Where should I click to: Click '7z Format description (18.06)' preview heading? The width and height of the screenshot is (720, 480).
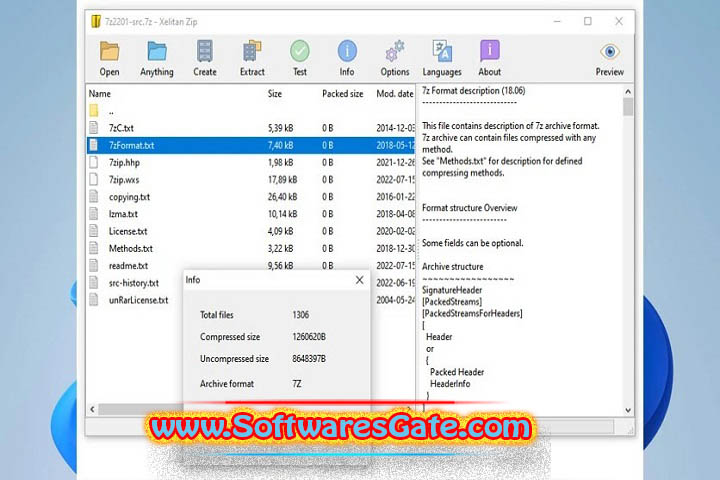click(x=473, y=90)
